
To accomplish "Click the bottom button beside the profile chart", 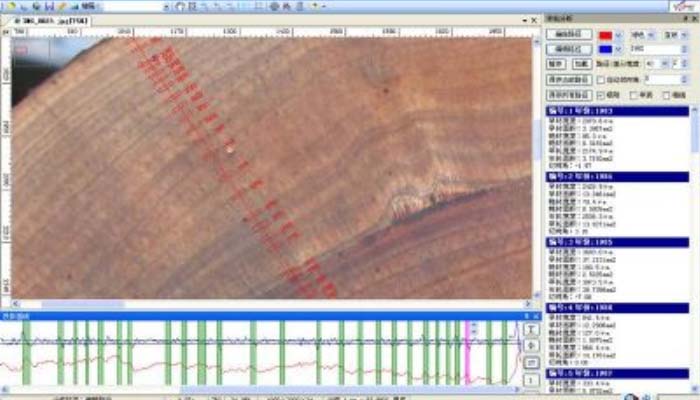I will pos(531,379).
